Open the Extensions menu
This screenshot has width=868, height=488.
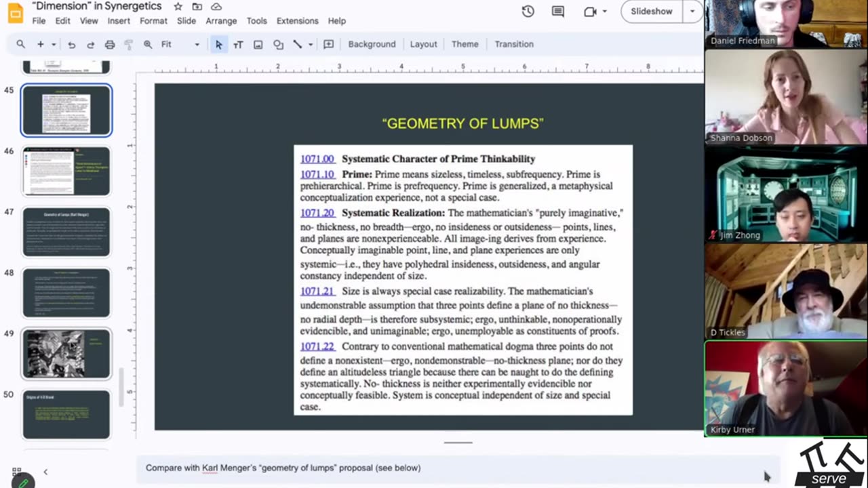[x=297, y=21]
